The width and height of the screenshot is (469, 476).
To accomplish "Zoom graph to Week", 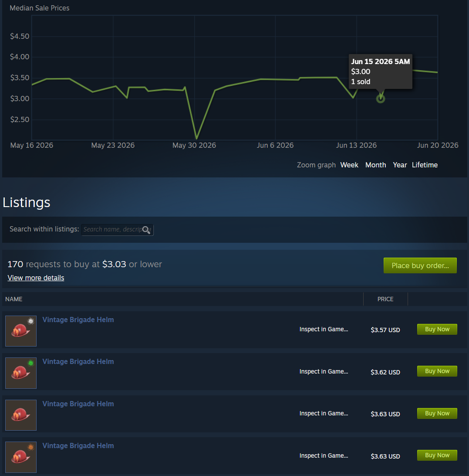I will [349, 165].
